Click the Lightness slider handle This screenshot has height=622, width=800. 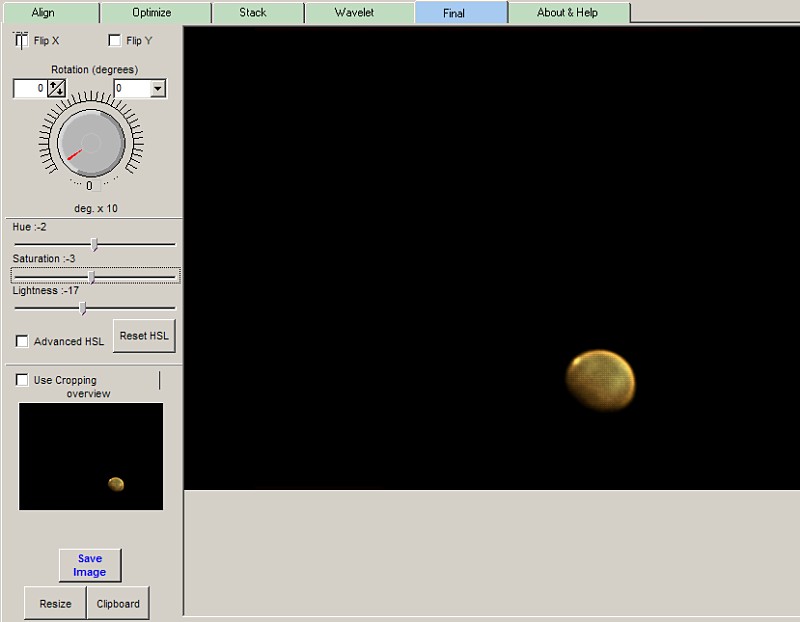(x=82, y=308)
